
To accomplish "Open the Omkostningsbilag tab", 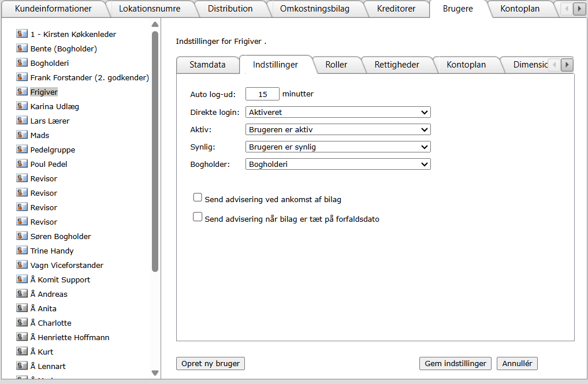I will tap(315, 9).
